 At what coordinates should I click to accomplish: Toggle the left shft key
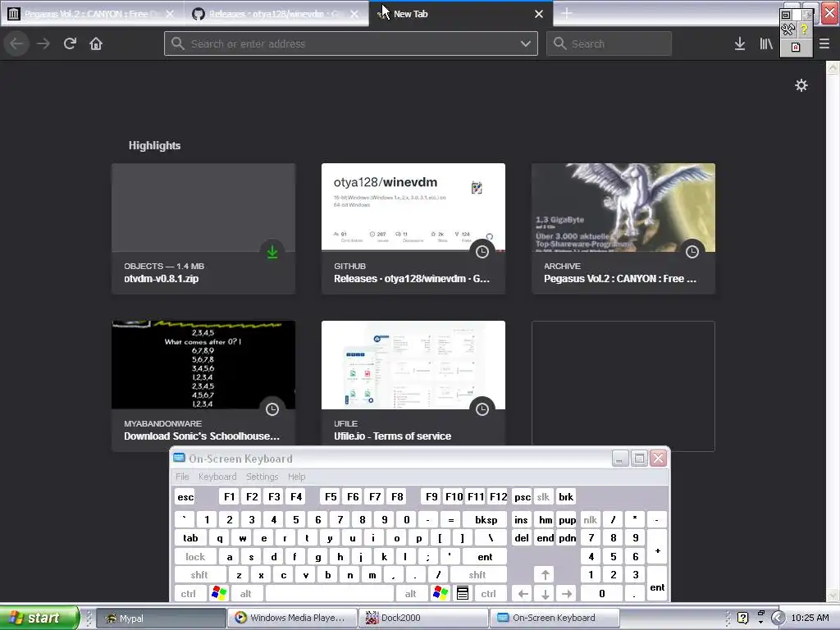coord(199,575)
